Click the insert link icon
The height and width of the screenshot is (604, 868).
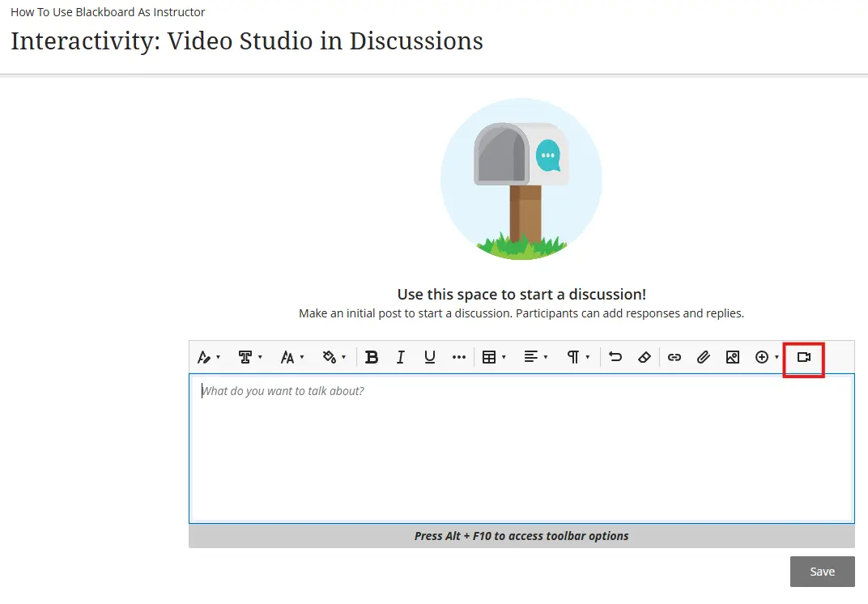(x=674, y=357)
